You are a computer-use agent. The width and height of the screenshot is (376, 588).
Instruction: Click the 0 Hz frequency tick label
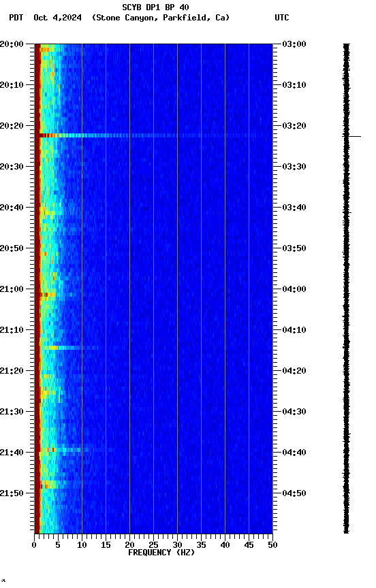pyautogui.click(x=35, y=546)
